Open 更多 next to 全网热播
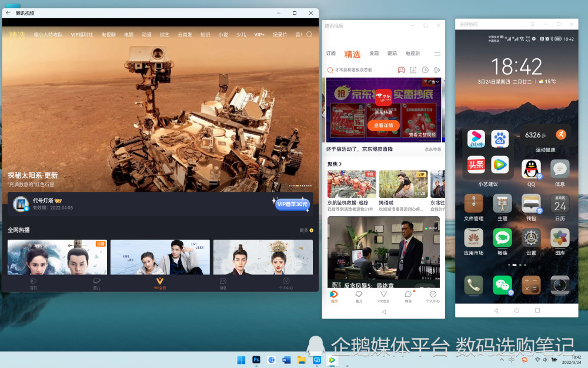Viewport: 588px width, 368px height. point(306,230)
